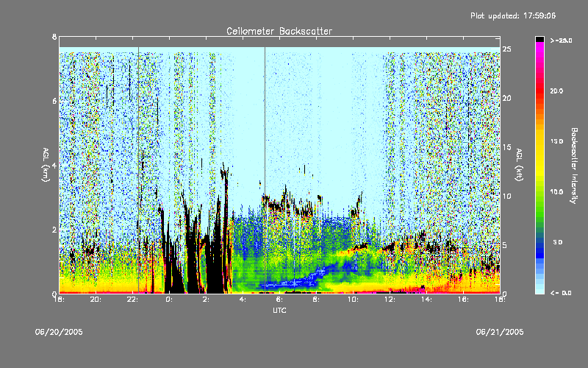
Task: Click the 2: tick label on the time axis
Action: [x=206, y=300]
